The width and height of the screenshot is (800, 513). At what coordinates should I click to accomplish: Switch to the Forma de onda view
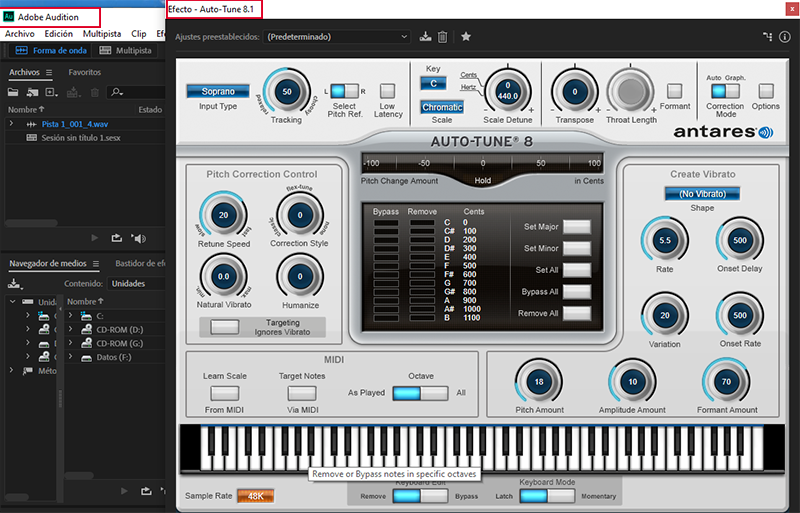point(51,50)
